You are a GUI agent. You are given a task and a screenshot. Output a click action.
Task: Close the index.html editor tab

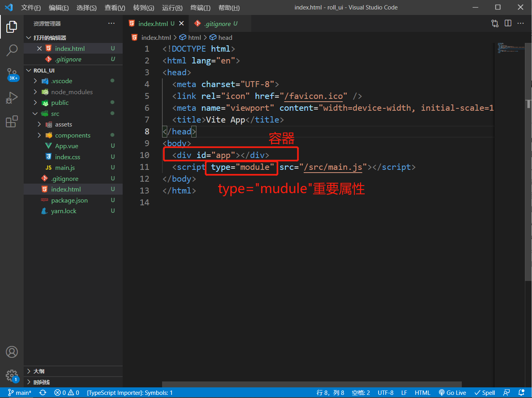coord(181,24)
